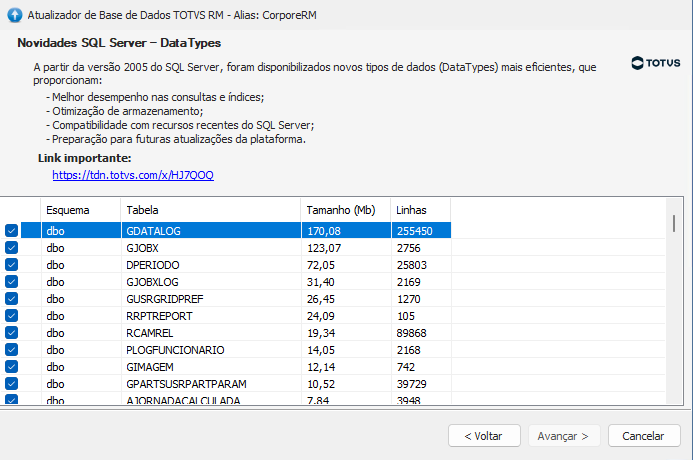Click the size value 24,09

coord(321,316)
